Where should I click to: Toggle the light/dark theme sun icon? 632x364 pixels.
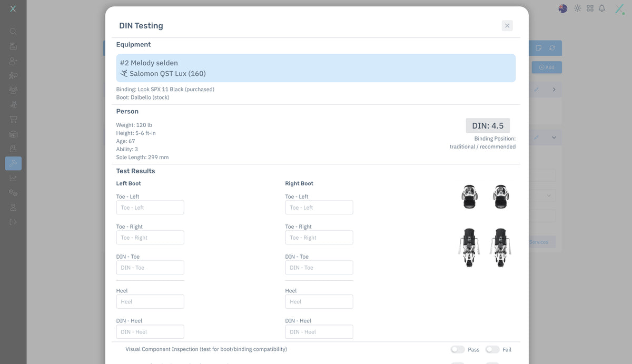[578, 8]
